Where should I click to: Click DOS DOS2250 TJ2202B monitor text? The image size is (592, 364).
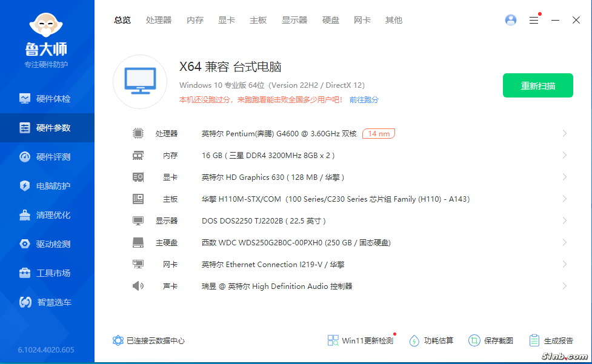click(264, 220)
